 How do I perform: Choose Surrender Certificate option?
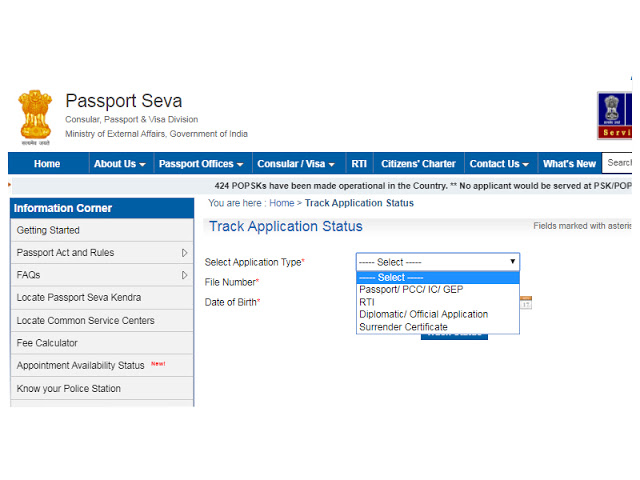point(438,327)
